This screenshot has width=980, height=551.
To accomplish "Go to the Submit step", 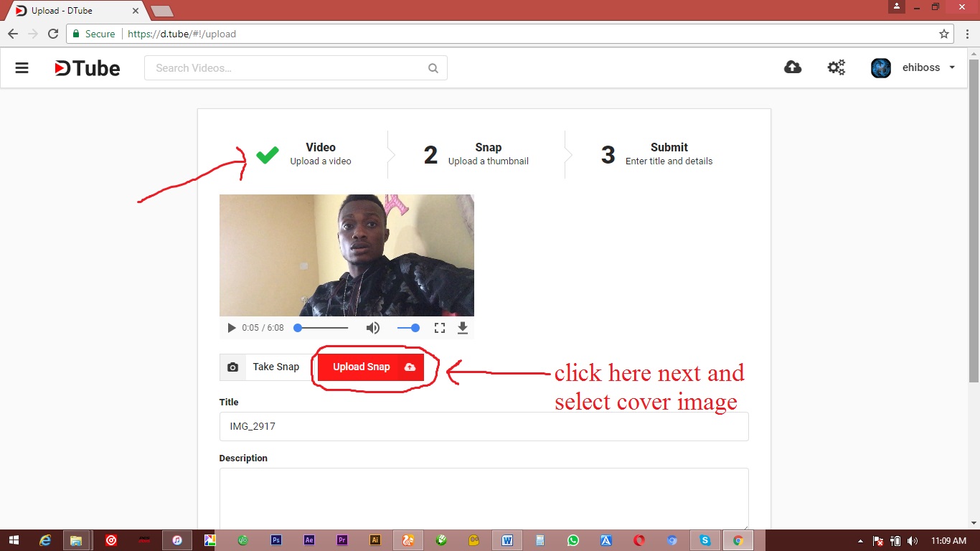I will click(656, 154).
